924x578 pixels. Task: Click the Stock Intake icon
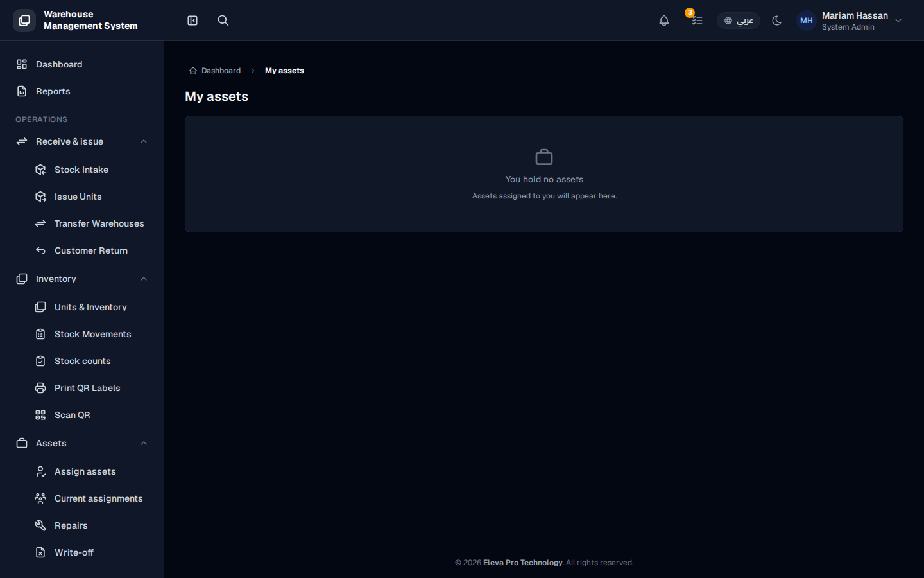point(40,170)
